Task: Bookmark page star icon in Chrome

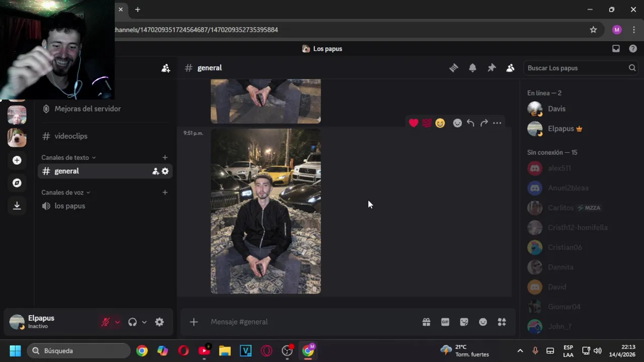Action: pos(593,30)
